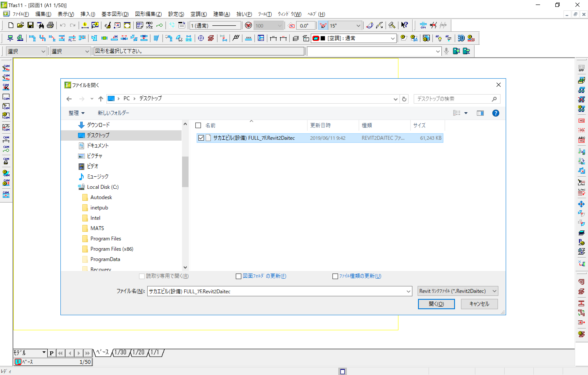
Task: Click the refresh icon beside address bar
Action: click(x=404, y=99)
